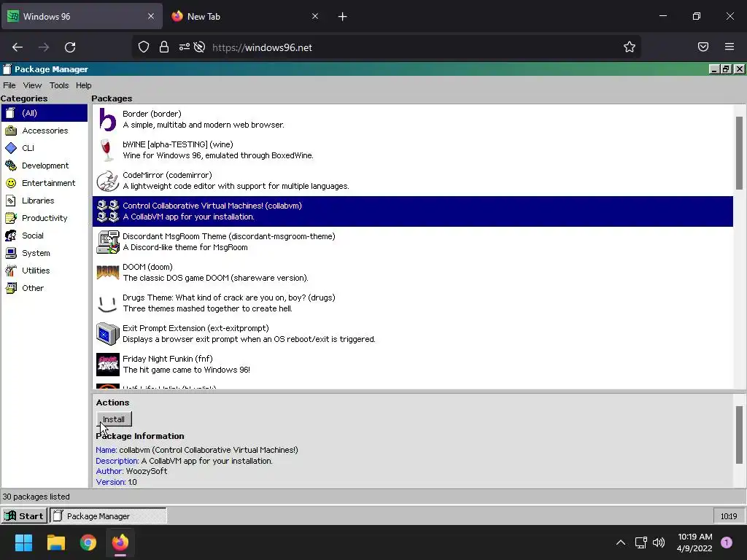Select the DOOM (doom) package text
The width and height of the screenshot is (747, 560).
tap(147, 267)
